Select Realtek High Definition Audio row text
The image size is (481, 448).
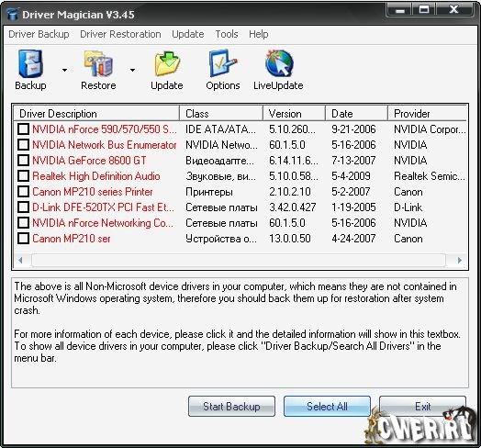pos(96,176)
